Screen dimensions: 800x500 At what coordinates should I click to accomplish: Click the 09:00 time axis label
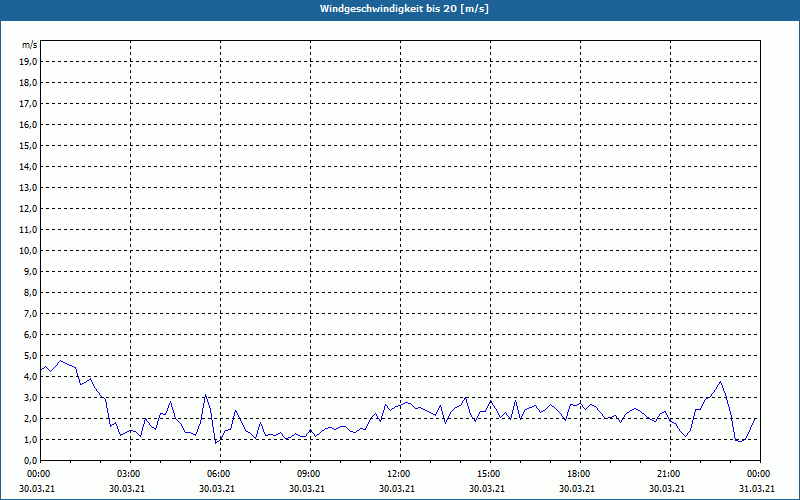tap(310, 474)
